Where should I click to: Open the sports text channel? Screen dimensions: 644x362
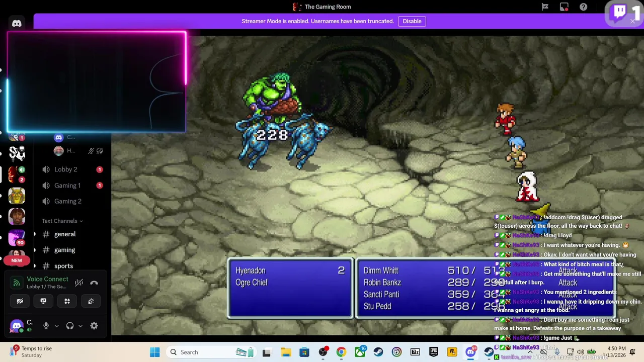click(63, 266)
